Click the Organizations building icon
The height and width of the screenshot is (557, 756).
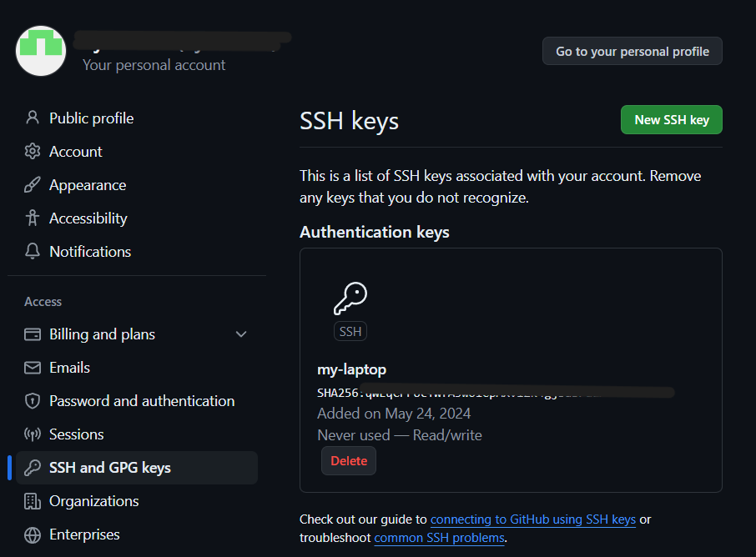[32, 500]
